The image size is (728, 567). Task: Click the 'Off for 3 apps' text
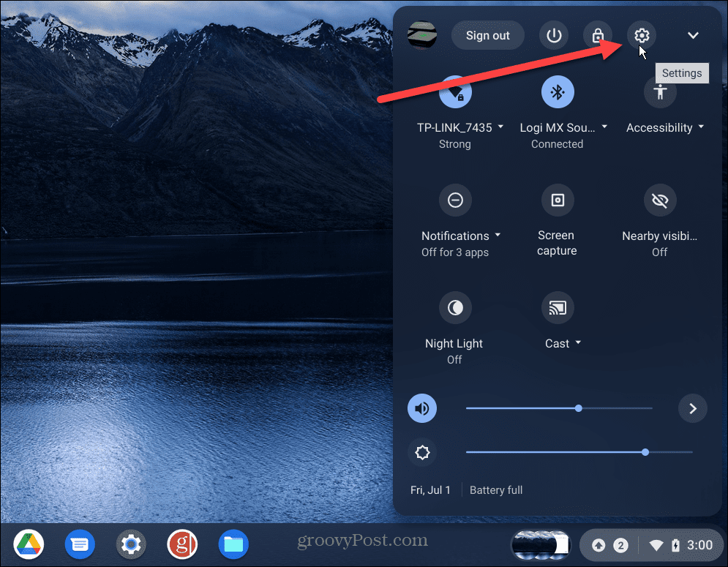point(455,252)
